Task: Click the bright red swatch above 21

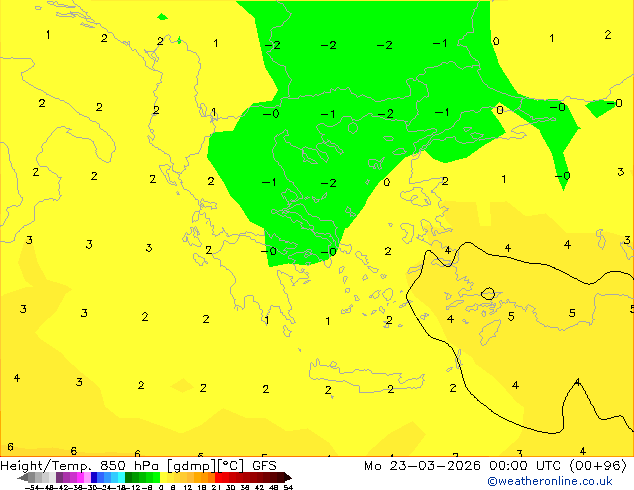Action: (x=218, y=477)
